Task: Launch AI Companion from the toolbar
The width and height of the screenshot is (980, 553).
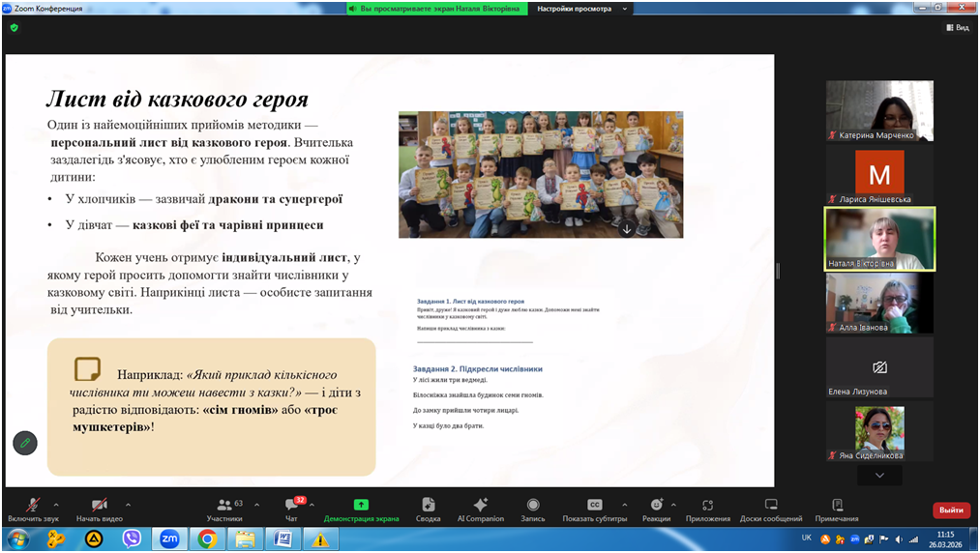Action: [481, 509]
